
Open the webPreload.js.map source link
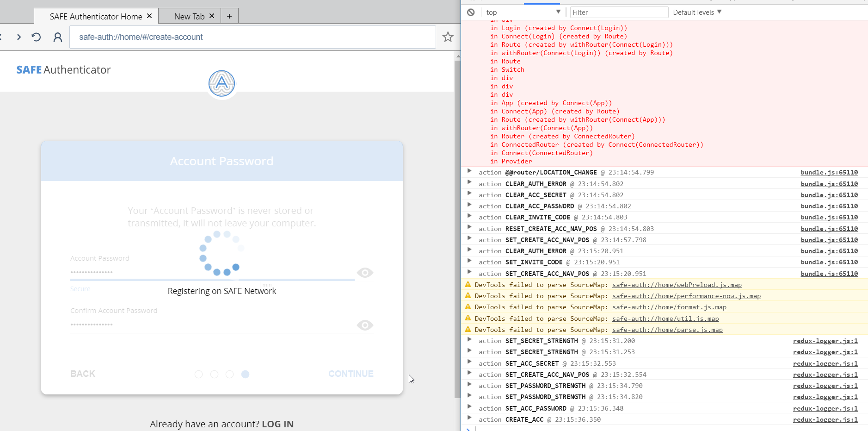[x=677, y=285]
